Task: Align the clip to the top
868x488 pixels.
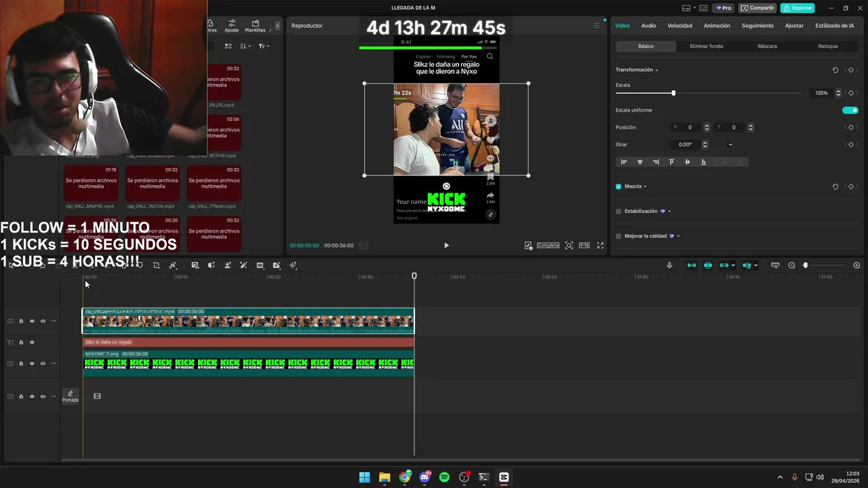Action: pyautogui.click(x=671, y=162)
